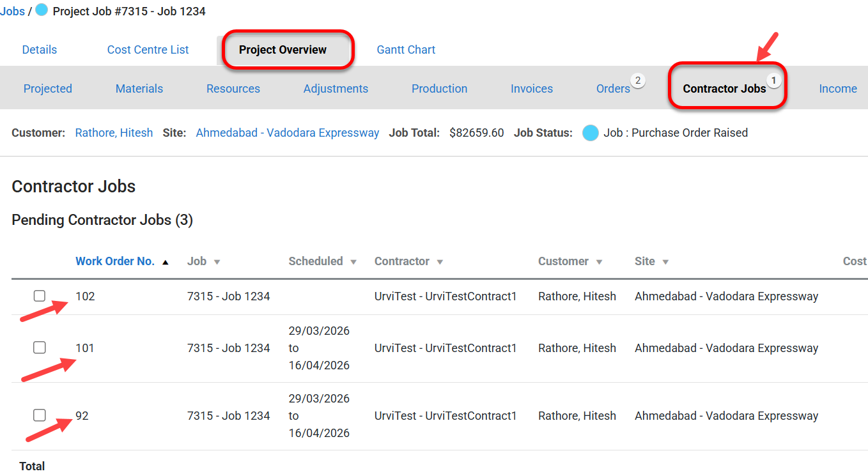Open the Cost Centre List tab
The height and width of the screenshot is (476, 868).
tap(148, 50)
